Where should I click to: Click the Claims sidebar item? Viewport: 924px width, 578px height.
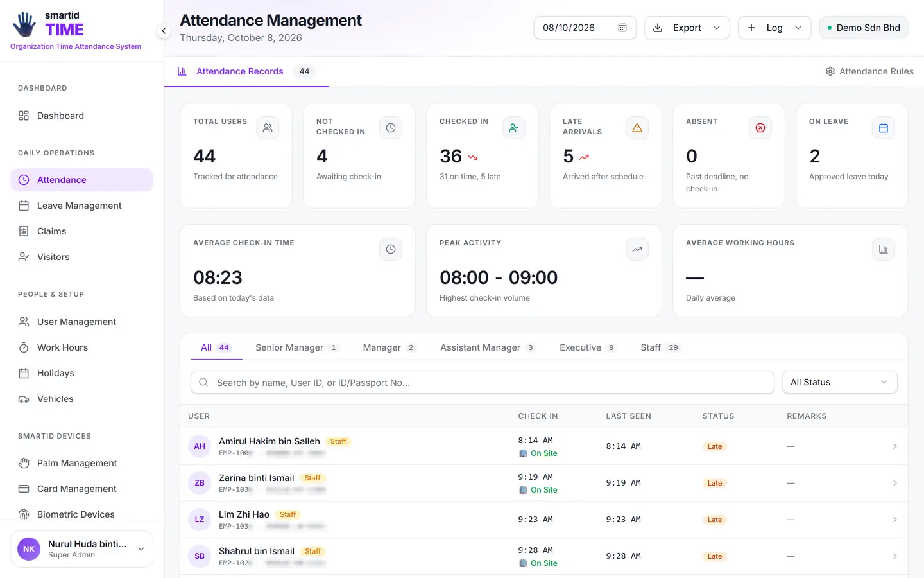[81, 231]
